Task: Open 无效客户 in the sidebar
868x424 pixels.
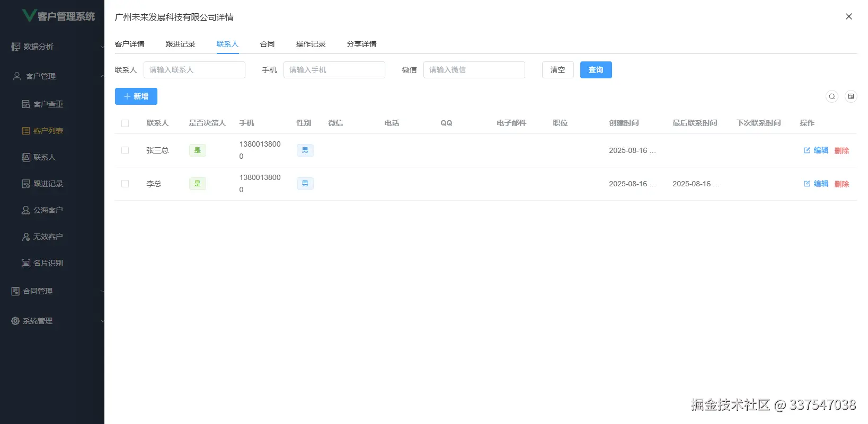Action: (x=42, y=237)
